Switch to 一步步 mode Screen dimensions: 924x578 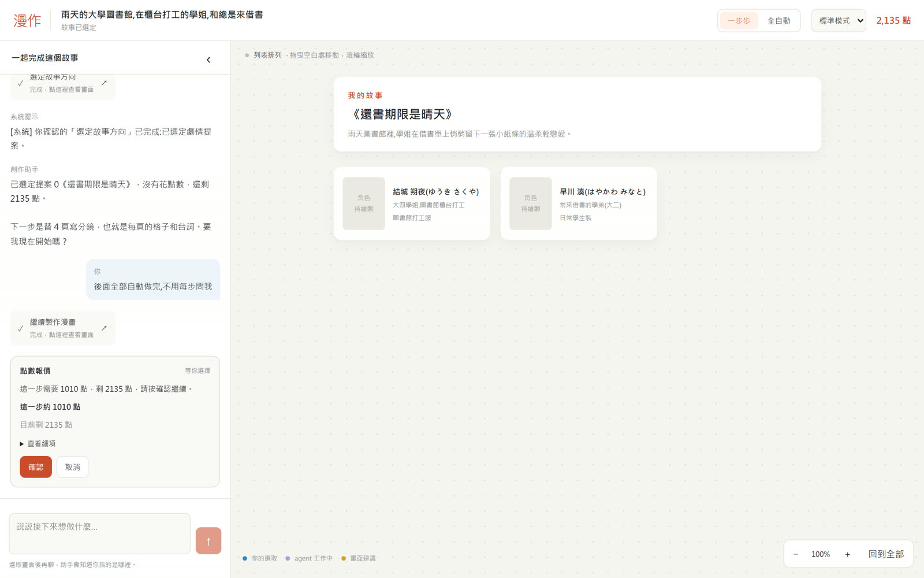coord(739,21)
